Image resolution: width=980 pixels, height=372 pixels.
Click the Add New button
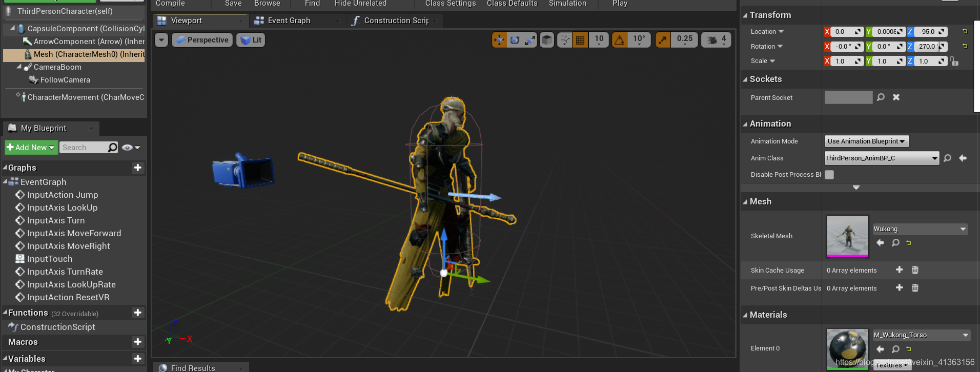coord(31,148)
